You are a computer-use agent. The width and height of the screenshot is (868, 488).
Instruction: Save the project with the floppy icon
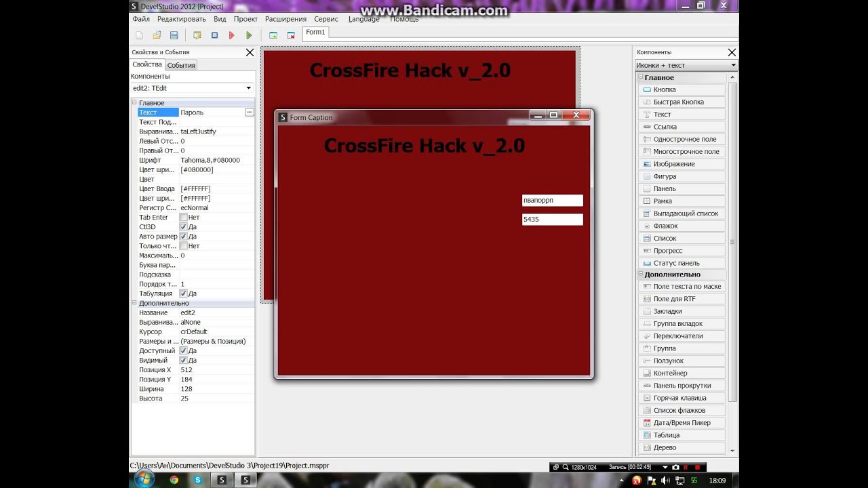[x=174, y=35]
